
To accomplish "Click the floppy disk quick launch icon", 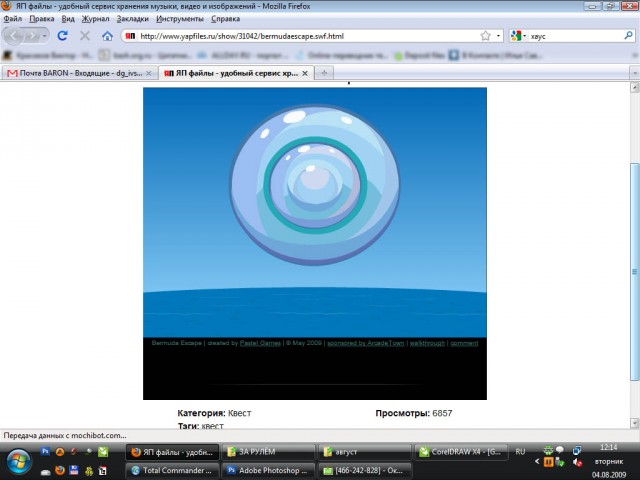I will point(74,470).
